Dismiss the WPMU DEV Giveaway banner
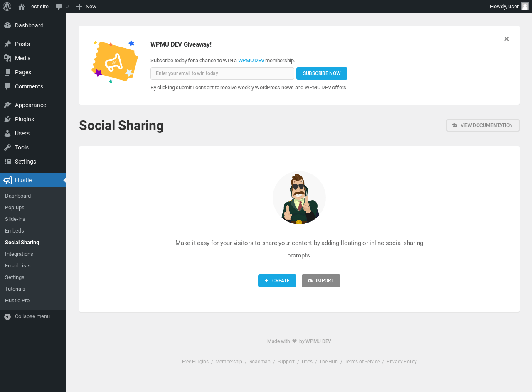Image resolution: width=532 pixels, height=392 pixels. pos(507,39)
